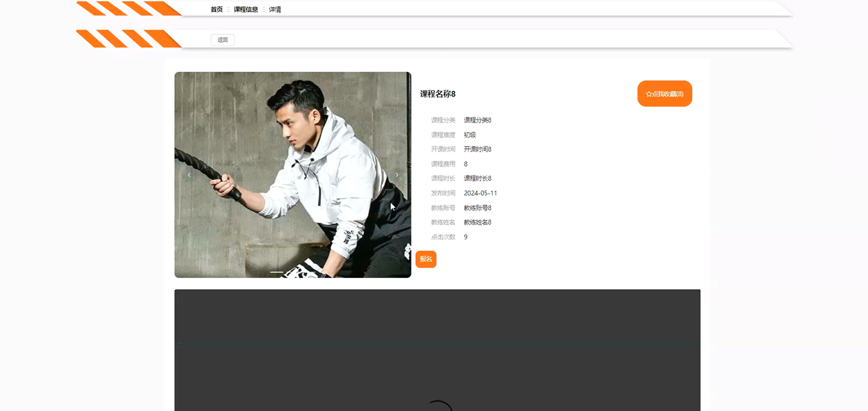Viewport: 868px width, 411px height.
Task: Click the 课程分类8 value
Action: coord(477,120)
